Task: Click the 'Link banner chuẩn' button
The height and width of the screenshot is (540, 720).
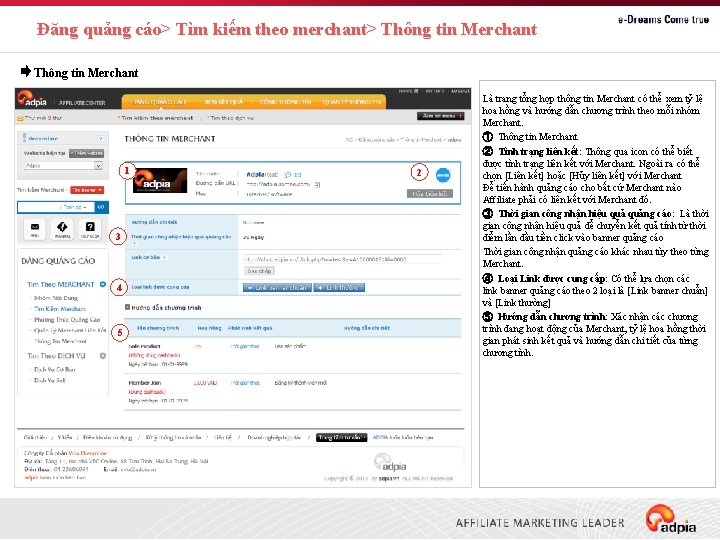Action: tap(277, 287)
